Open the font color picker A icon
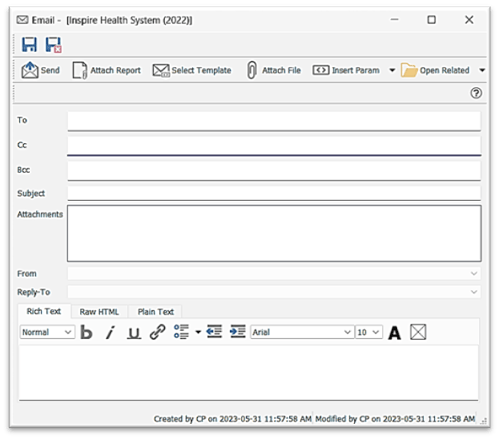Image resolution: width=499 pixels, height=439 pixels. (394, 333)
